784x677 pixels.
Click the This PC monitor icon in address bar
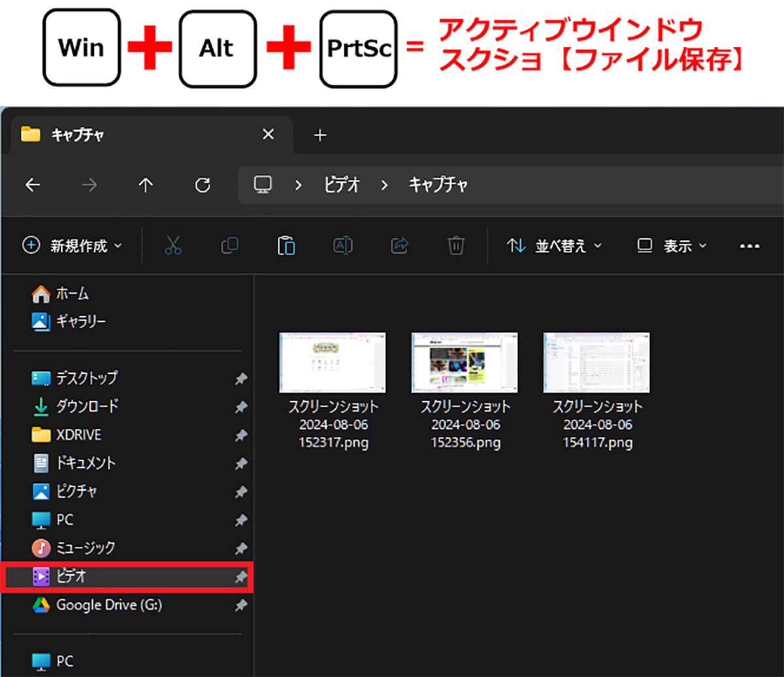[263, 185]
